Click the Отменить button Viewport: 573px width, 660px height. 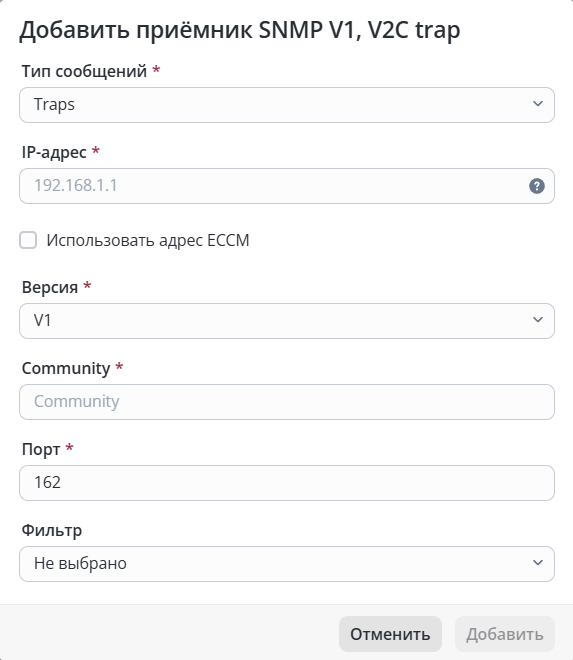tap(390, 634)
